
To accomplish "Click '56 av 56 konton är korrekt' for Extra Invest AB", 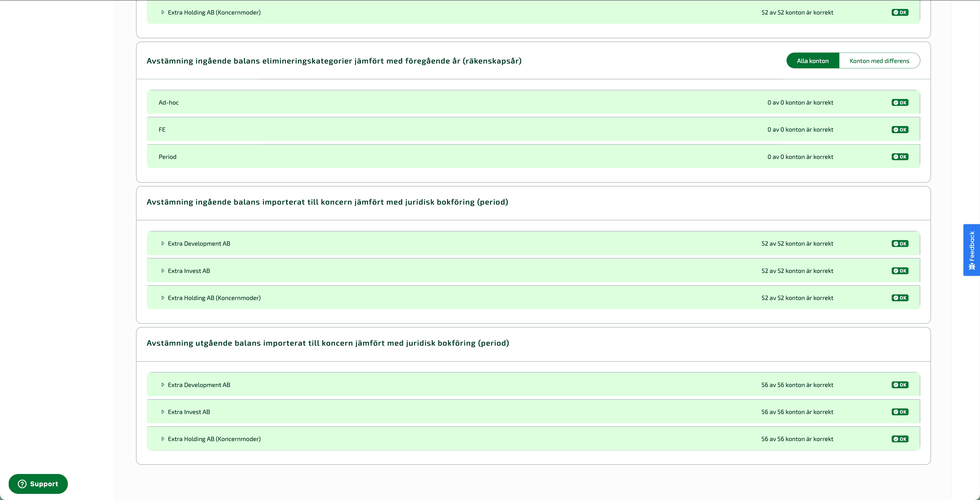I will 797,412.
